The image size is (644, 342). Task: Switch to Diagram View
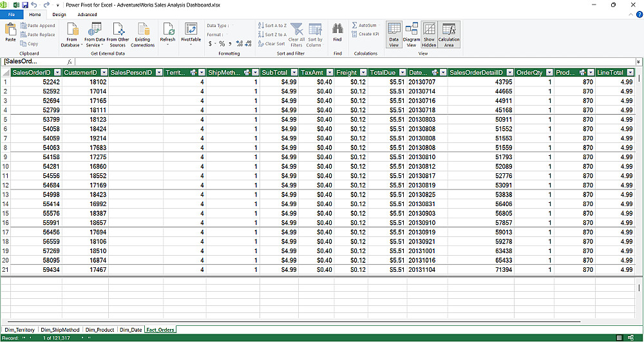pyautogui.click(x=411, y=35)
